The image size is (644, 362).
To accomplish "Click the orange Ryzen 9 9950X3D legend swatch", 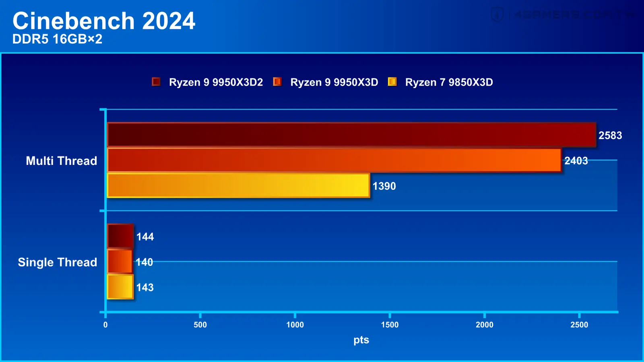I will pos(277,82).
